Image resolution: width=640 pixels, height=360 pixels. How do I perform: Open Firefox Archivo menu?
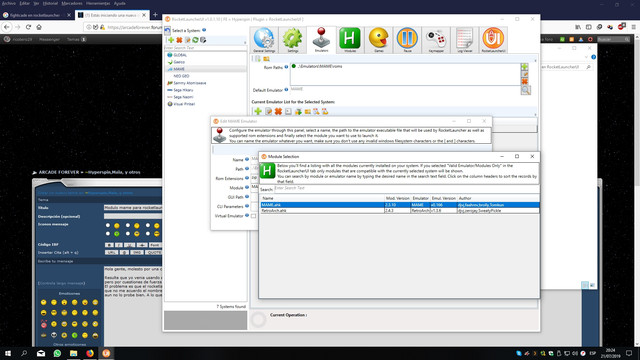(9, 3)
